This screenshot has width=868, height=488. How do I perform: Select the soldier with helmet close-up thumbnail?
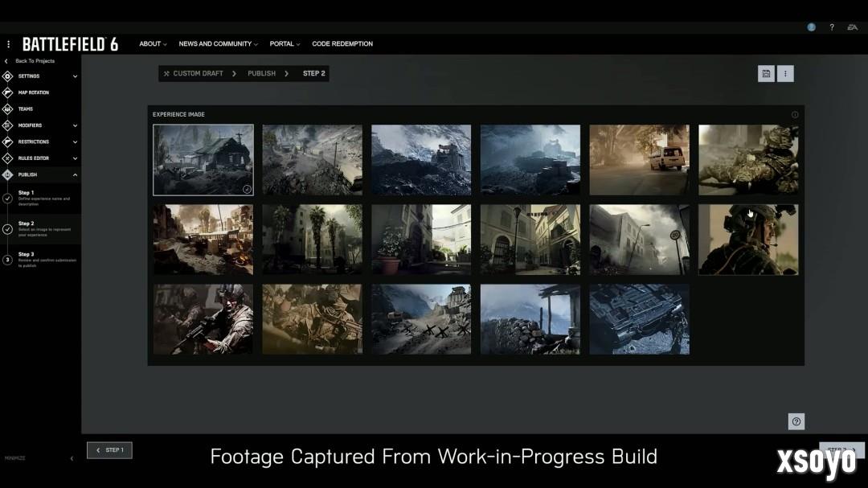point(747,240)
